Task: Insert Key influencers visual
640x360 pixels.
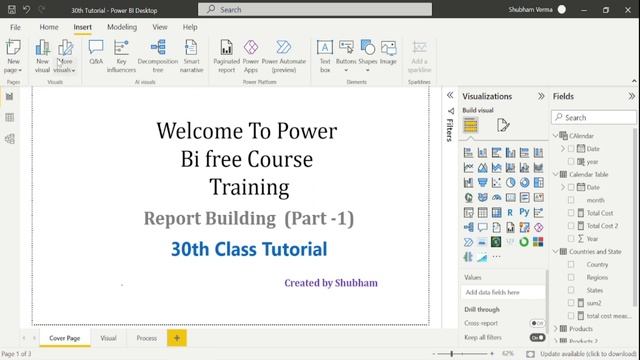Action: tap(121, 56)
